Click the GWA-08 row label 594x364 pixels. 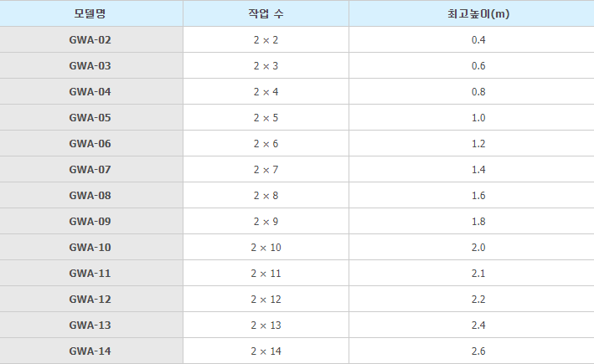tap(90, 196)
